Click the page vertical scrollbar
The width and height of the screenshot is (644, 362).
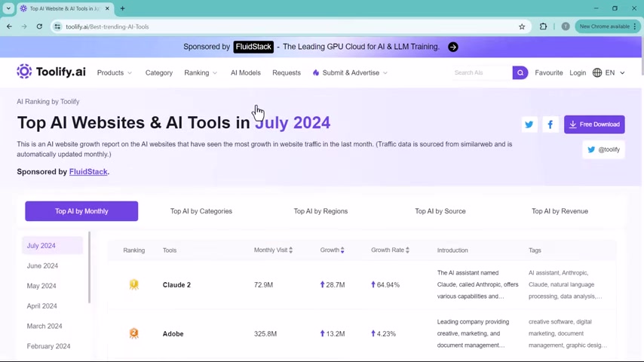pos(642,57)
